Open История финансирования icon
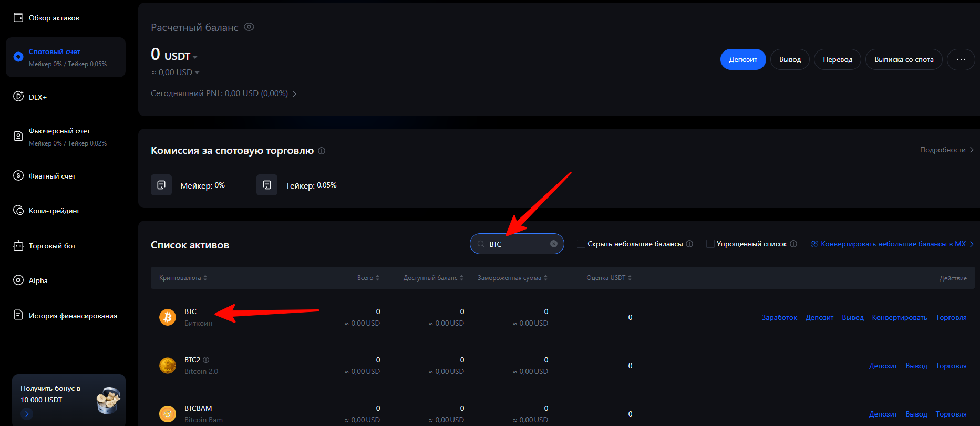This screenshot has height=426, width=980. pyautogui.click(x=18, y=315)
